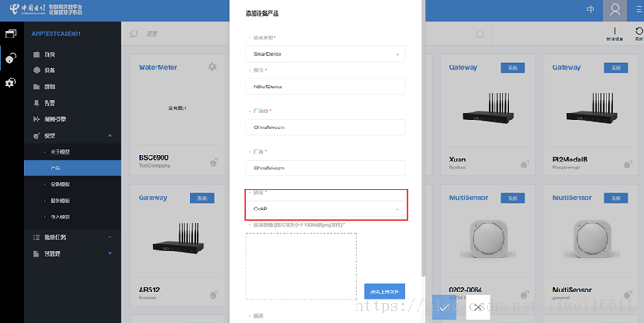
Task: Open the hamburger menu at the top right corner
Action: click(x=639, y=10)
